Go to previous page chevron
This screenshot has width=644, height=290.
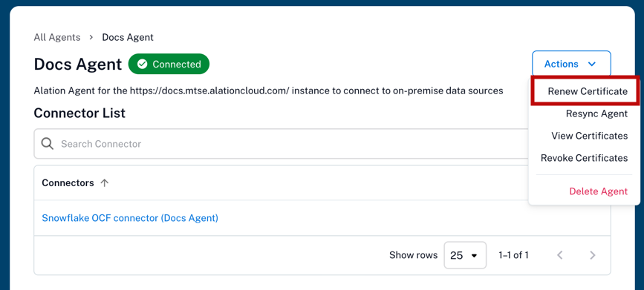click(x=559, y=255)
